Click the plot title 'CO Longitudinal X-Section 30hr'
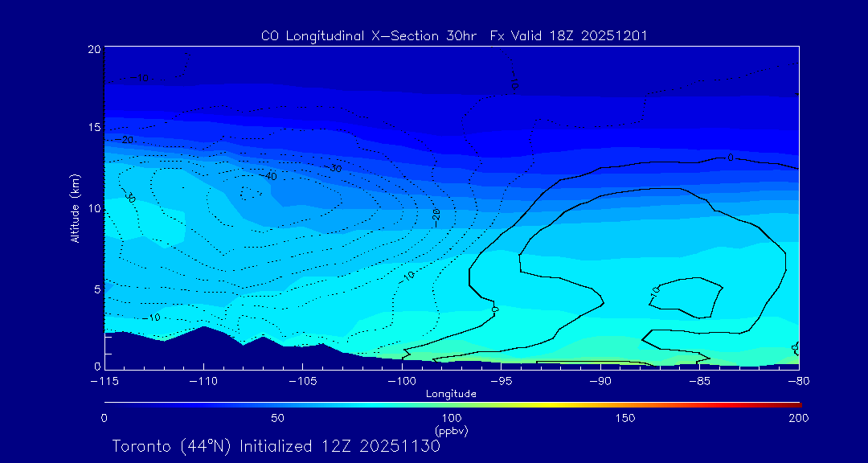The height and width of the screenshot is (463, 868). (x=371, y=36)
